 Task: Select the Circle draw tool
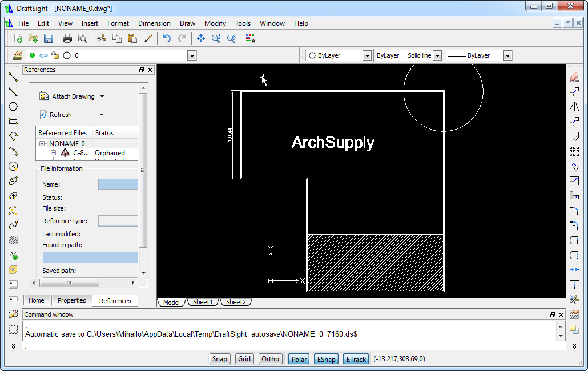[13, 166]
